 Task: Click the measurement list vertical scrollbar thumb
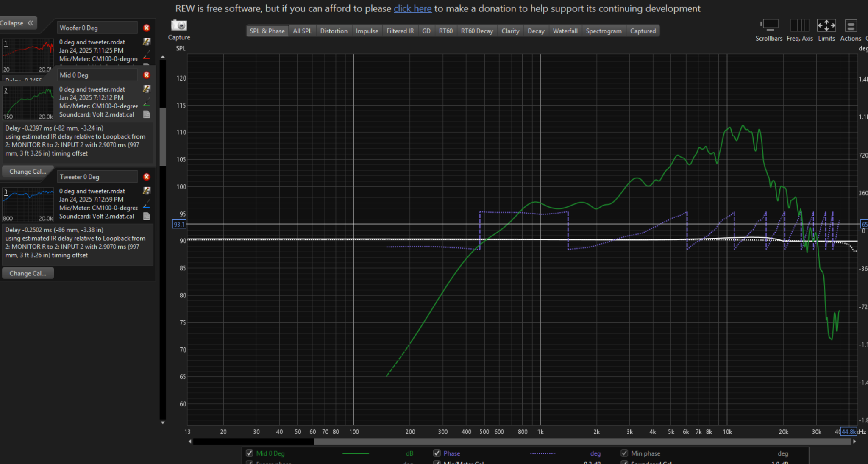(163, 137)
